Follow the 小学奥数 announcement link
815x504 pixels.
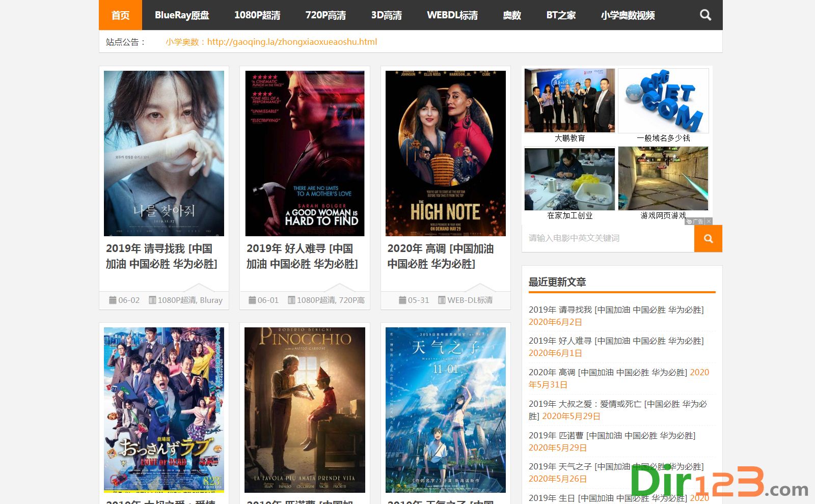coord(271,42)
